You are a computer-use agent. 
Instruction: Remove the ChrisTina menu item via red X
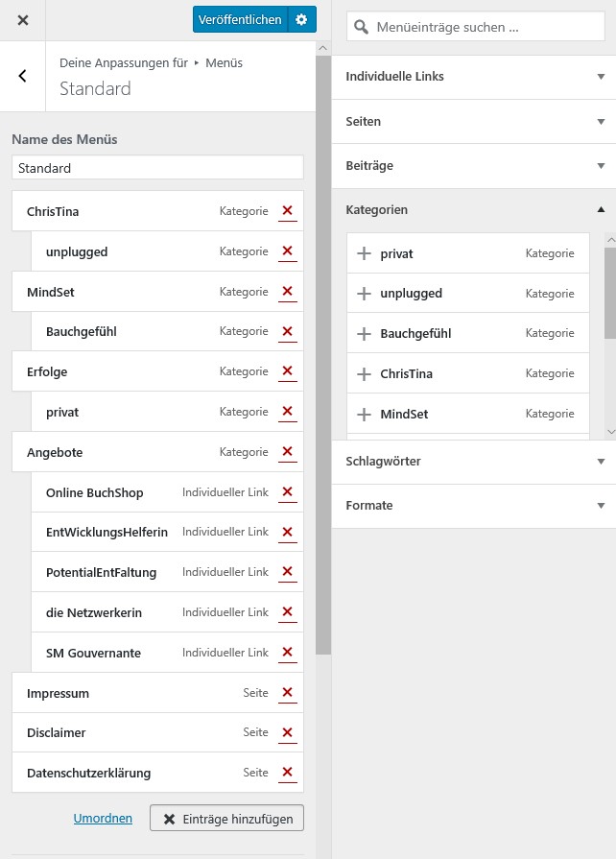(x=287, y=211)
